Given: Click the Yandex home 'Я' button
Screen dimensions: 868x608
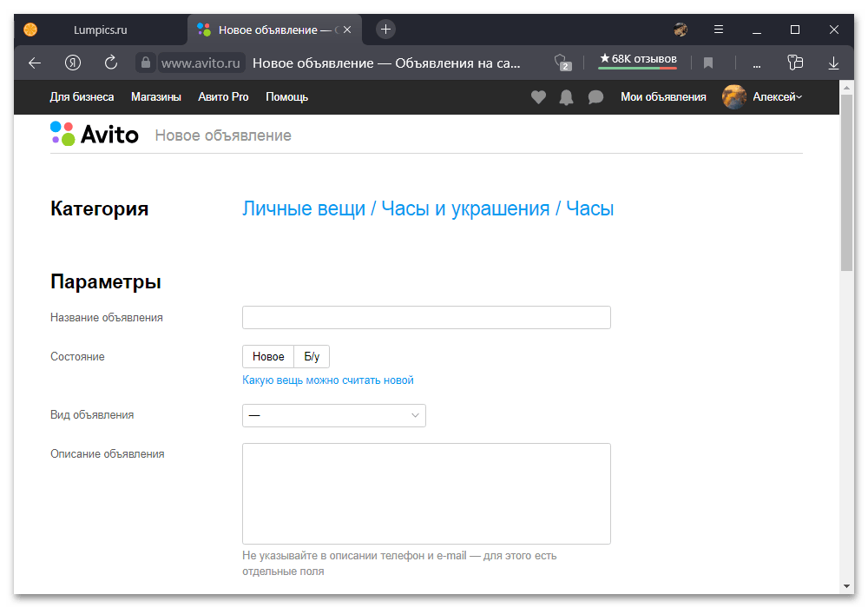Looking at the screenshot, I should point(73,63).
